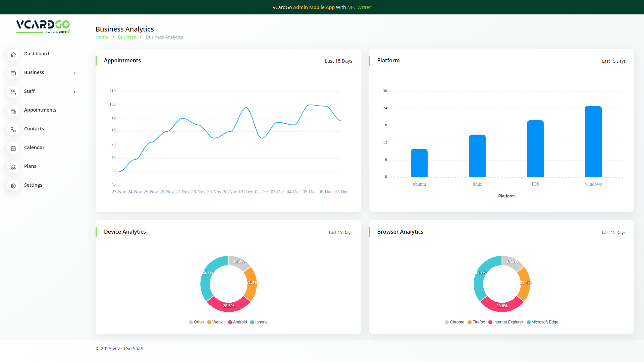Open the Business breadcrumb link
This screenshot has width=644, height=362.
click(x=127, y=37)
